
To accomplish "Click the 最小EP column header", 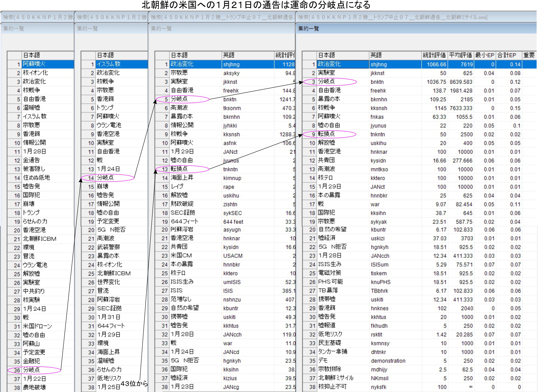I will pos(485,55).
